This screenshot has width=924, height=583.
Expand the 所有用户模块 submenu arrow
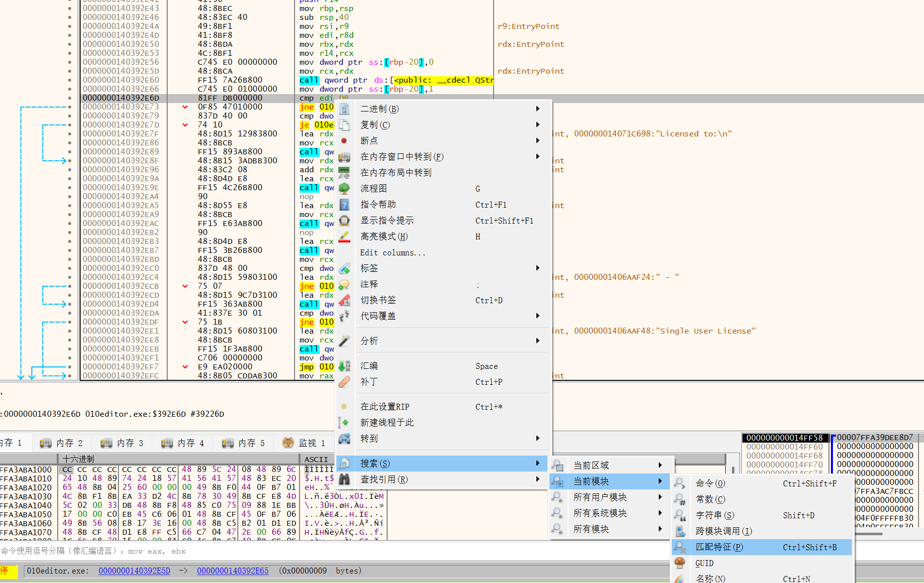click(x=660, y=497)
